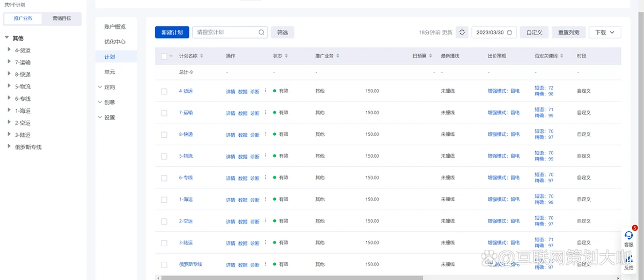Click the horizontal scrollbar below the table
This screenshot has height=280, width=644.
click(x=292, y=278)
